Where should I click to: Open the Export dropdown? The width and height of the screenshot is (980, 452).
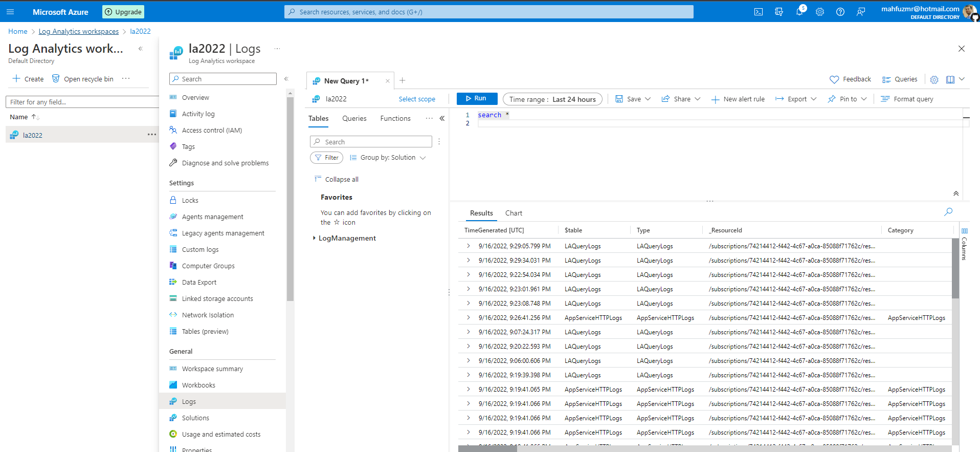pos(796,99)
